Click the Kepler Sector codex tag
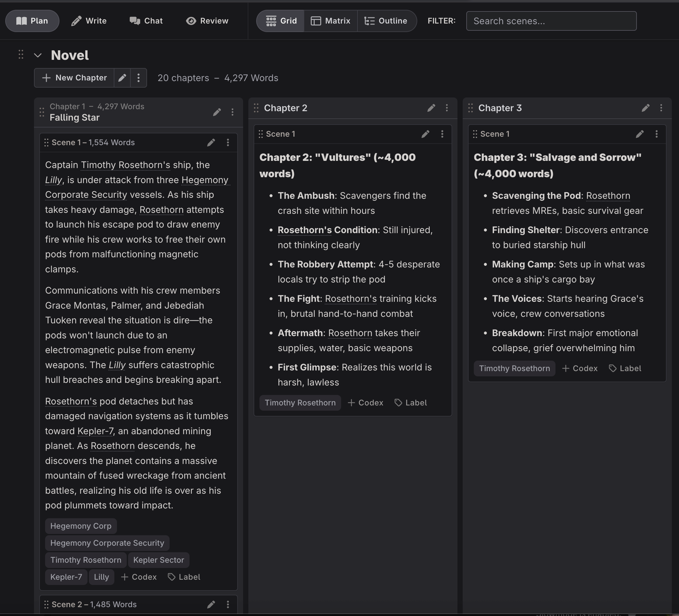 click(x=158, y=560)
